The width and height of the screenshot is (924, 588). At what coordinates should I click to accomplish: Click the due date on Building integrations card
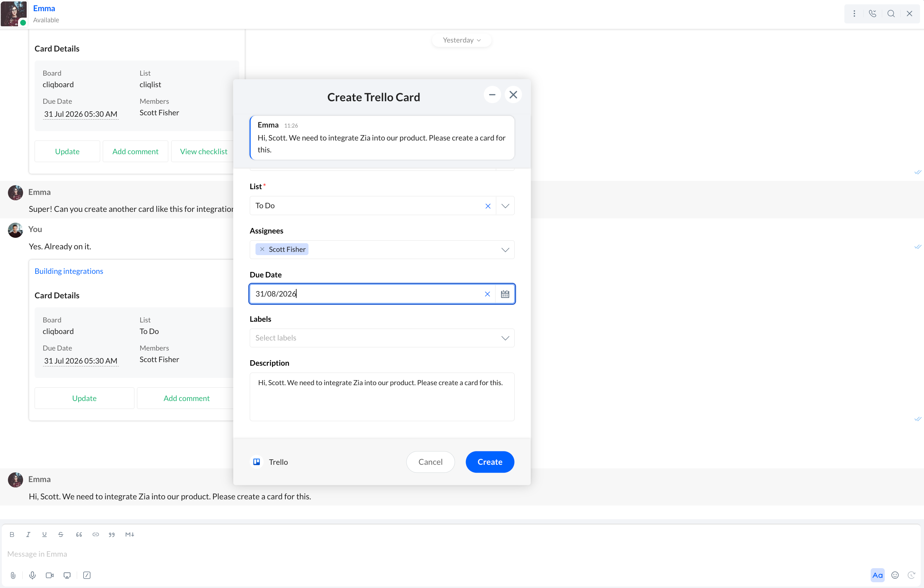(81, 361)
